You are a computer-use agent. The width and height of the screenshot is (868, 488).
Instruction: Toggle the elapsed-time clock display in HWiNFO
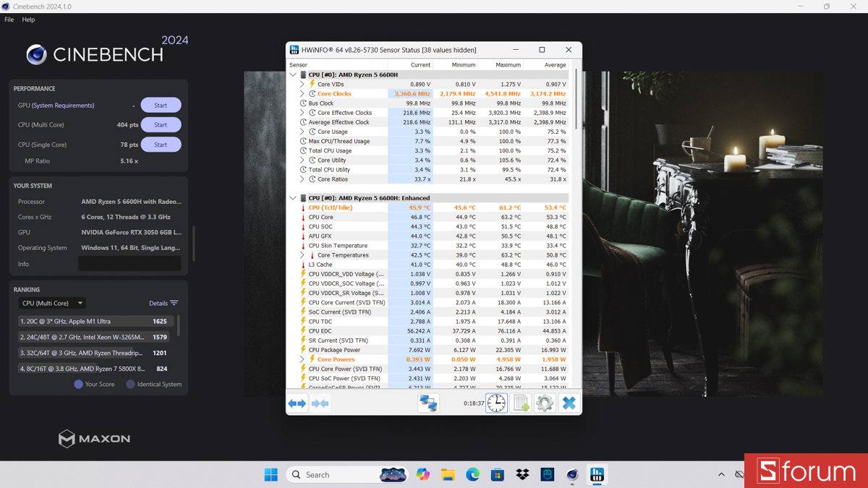(x=496, y=403)
